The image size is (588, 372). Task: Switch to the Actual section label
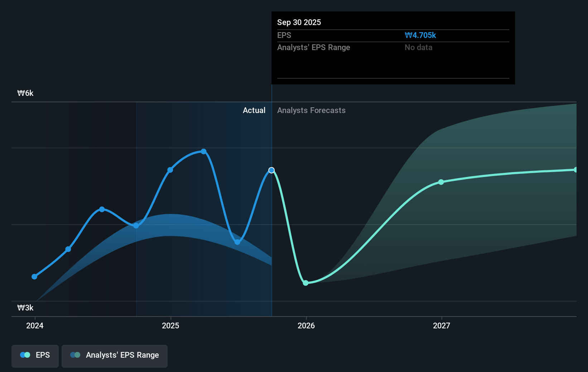pyautogui.click(x=254, y=110)
